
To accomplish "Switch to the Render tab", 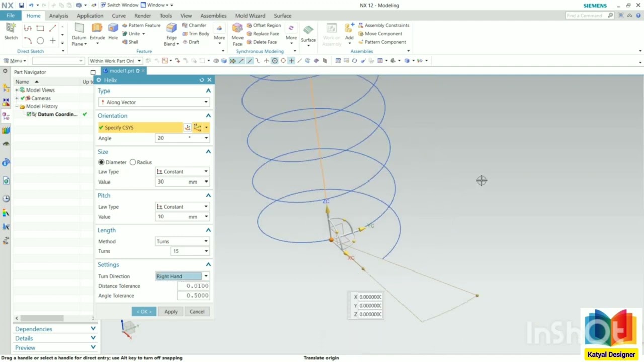I will pyautogui.click(x=142, y=16).
